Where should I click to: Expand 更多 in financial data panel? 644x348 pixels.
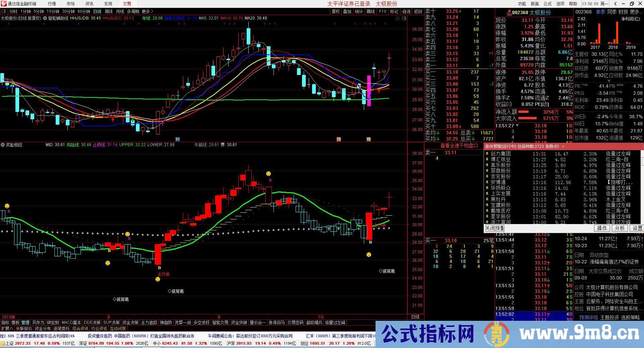point(635,12)
